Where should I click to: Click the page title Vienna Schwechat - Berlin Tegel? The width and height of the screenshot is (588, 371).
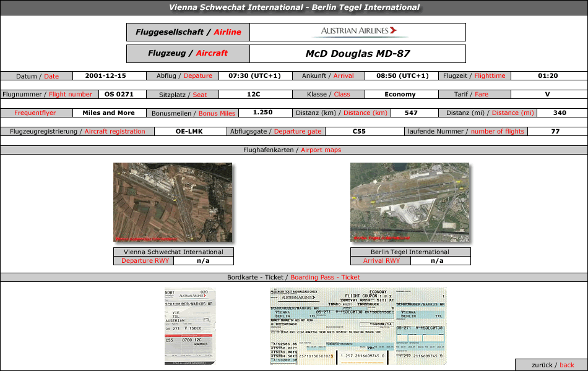pos(294,7)
